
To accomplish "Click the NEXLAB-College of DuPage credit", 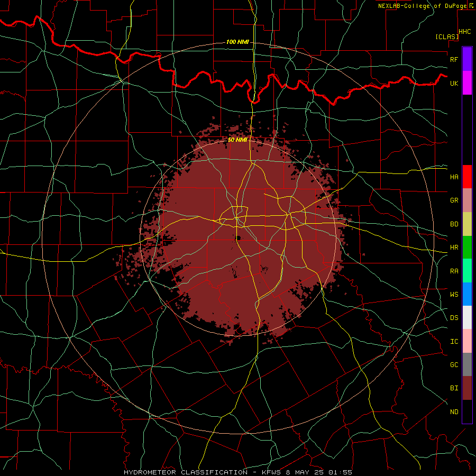I will tap(423, 6).
